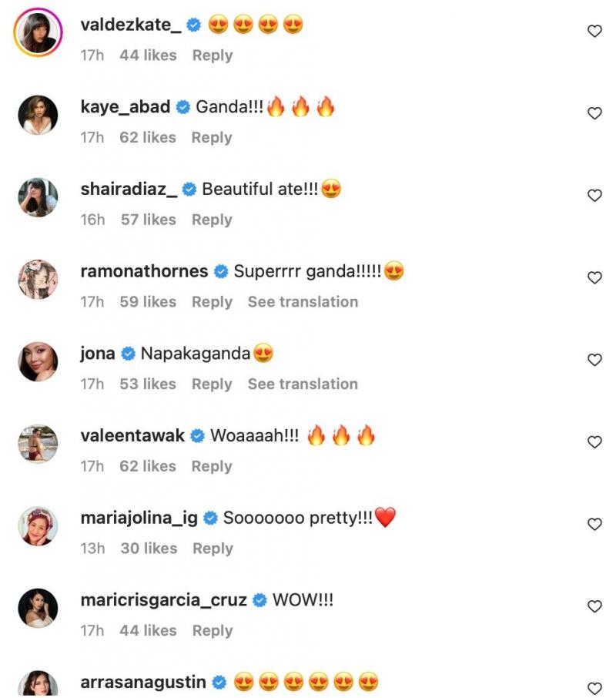616x698 pixels.
Task: View who liked valeentawak's comment (62 likes)
Action: (x=148, y=467)
